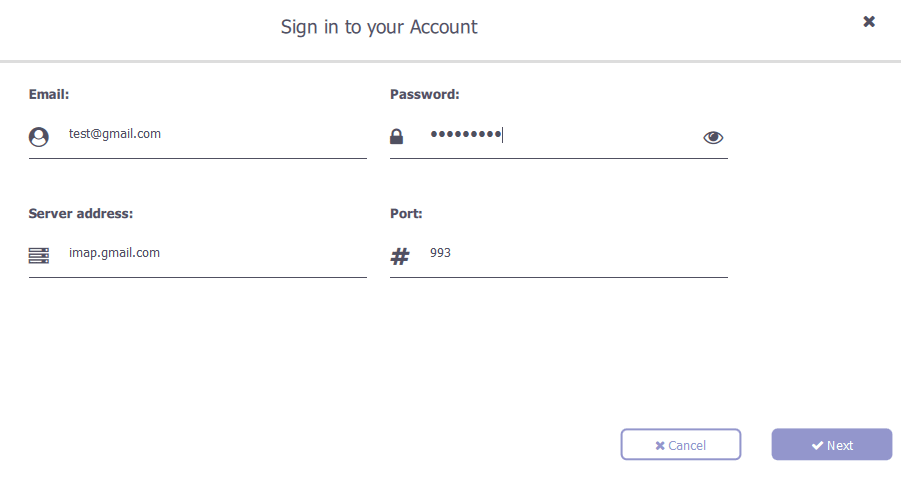Click the gray separator line under the title
This screenshot has height=479, width=901.
(450, 61)
